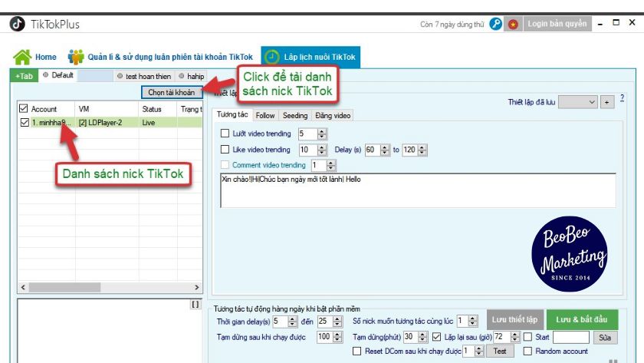Viewport: 644px width, 363px height.
Task: Tick the Like video trending checkbox
Action: coord(225,150)
